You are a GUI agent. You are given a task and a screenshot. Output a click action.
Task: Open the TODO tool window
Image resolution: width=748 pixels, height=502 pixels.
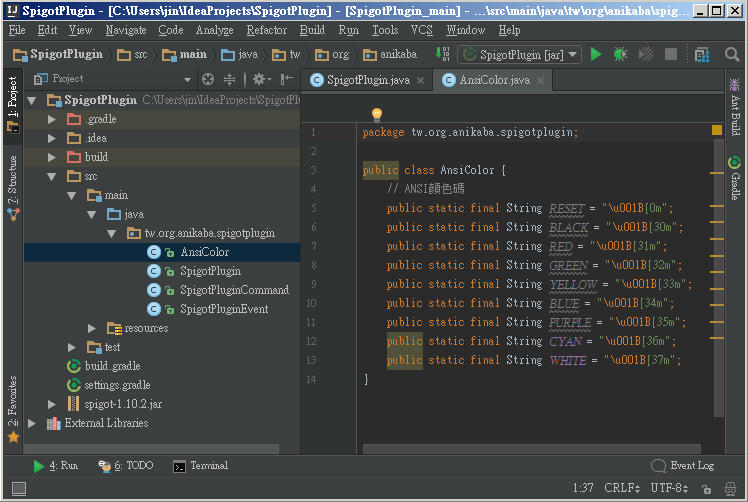pyautogui.click(x=125, y=466)
